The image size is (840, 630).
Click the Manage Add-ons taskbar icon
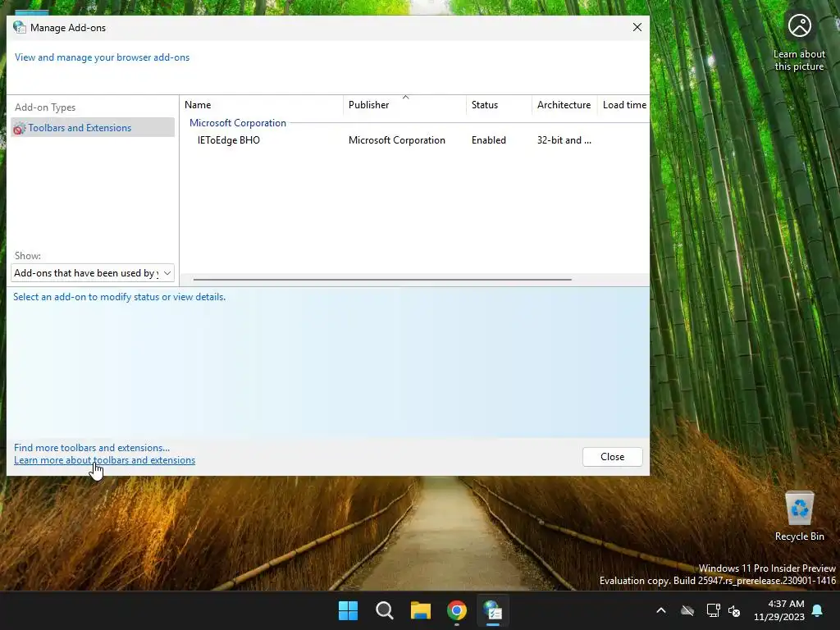(493, 610)
